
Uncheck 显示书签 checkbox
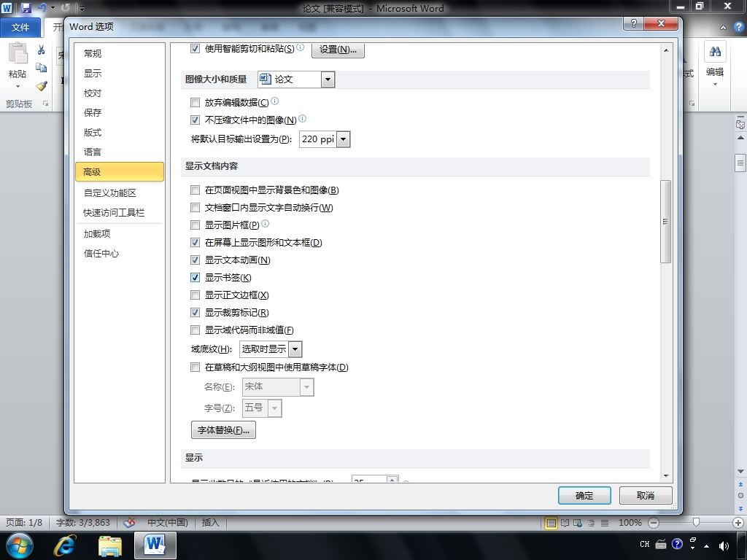click(195, 277)
